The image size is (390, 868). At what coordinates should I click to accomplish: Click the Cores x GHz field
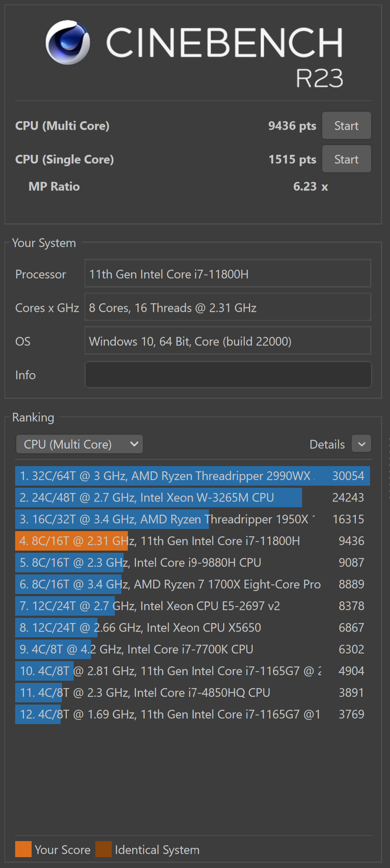coord(228,307)
